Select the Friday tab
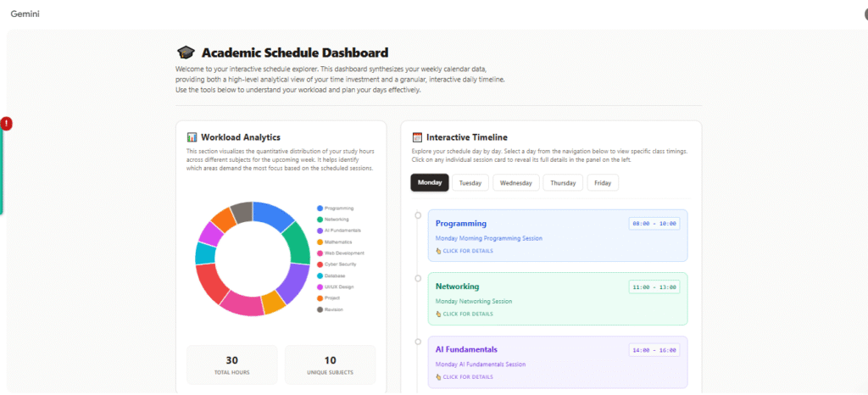The height and width of the screenshot is (395, 868). pyautogui.click(x=603, y=182)
